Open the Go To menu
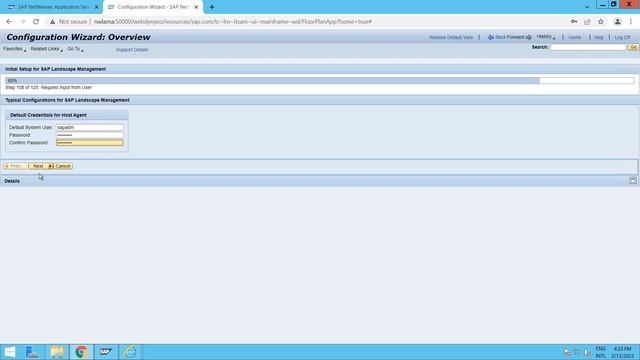 [x=75, y=49]
